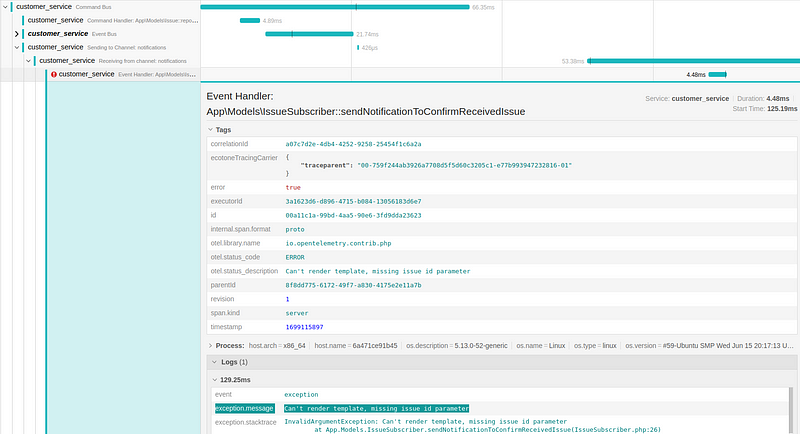
Task: Click the 4.89ms Command Handler timeline bar
Action: click(x=250, y=20)
